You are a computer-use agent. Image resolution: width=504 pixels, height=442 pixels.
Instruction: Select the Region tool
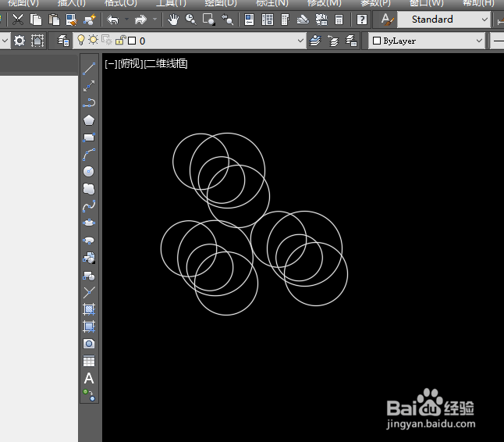[89, 344]
